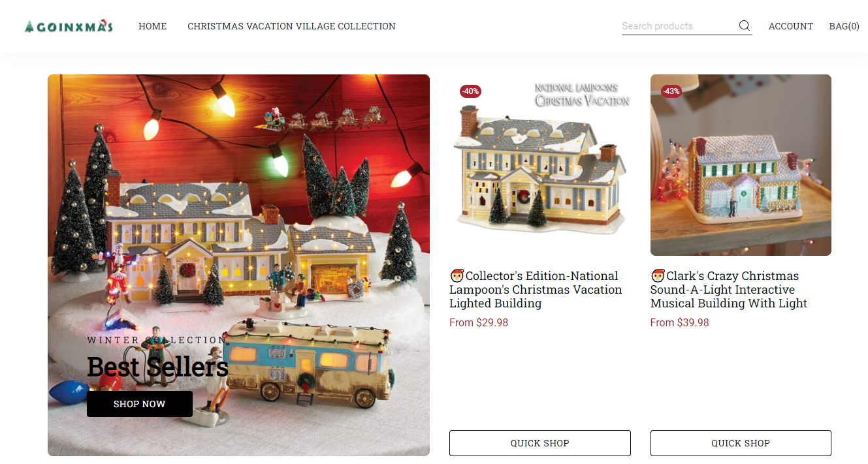The height and width of the screenshot is (464, 868).
Task: Open Collector's Edition-National Lampoon's product title
Action: tap(536, 290)
